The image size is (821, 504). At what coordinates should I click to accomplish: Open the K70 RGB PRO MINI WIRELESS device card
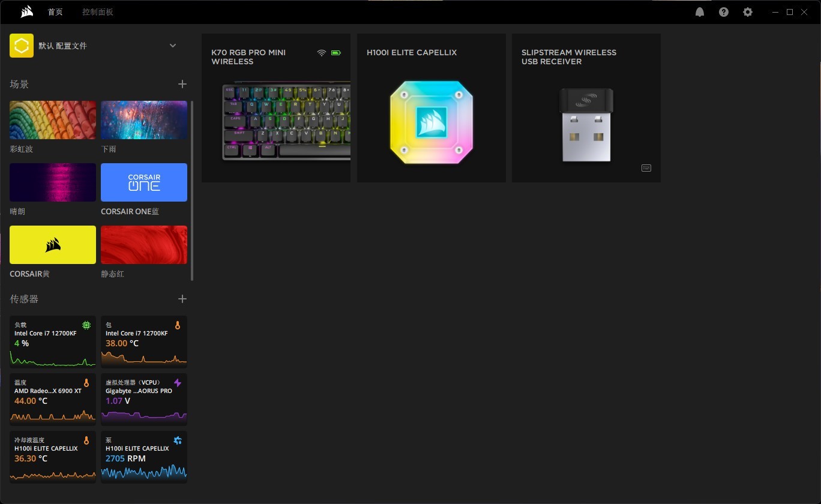pyautogui.click(x=276, y=108)
